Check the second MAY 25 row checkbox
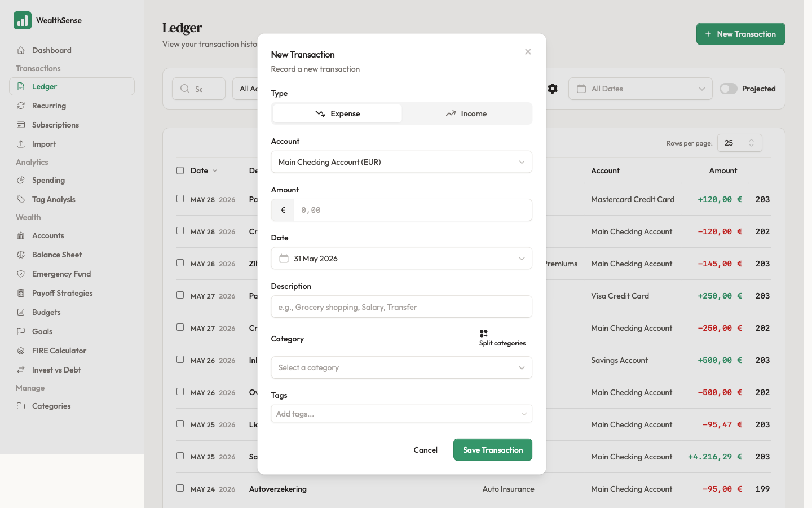The width and height of the screenshot is (812, 508). point(180,456)
